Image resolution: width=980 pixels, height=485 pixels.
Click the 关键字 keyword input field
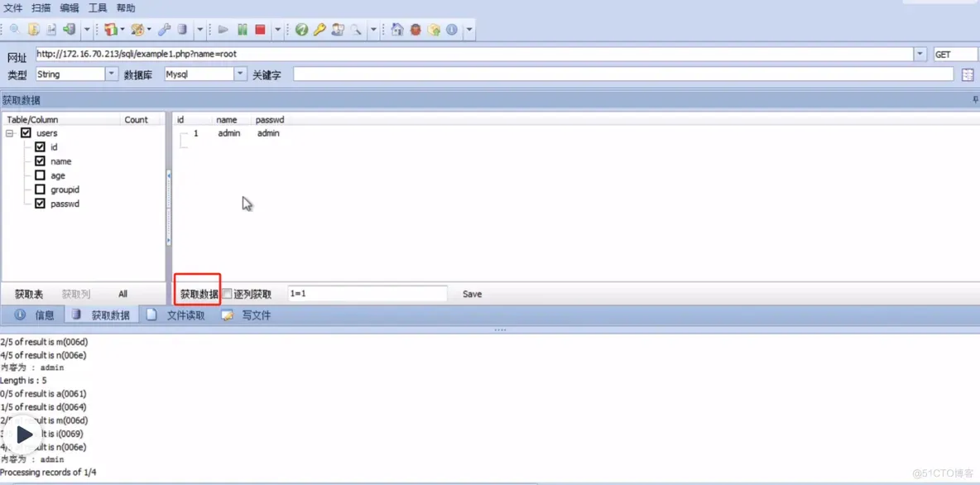tap(623, 74)
